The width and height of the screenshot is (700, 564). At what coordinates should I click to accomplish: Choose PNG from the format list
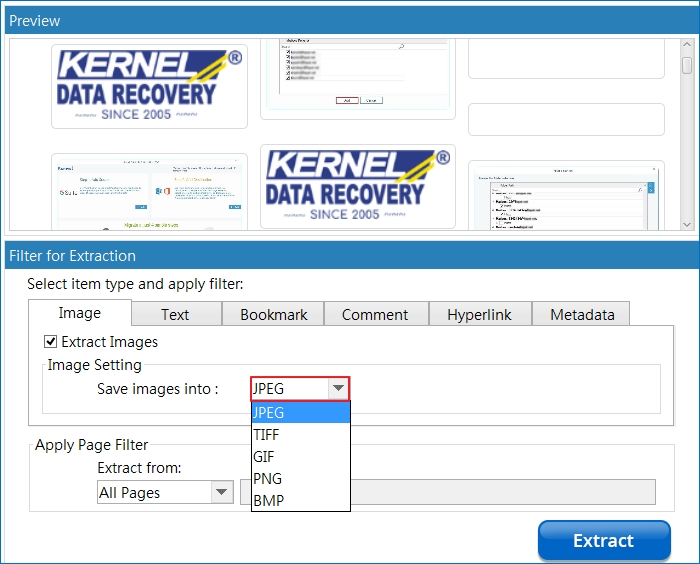pyautogui.click(x=300, y=478)
